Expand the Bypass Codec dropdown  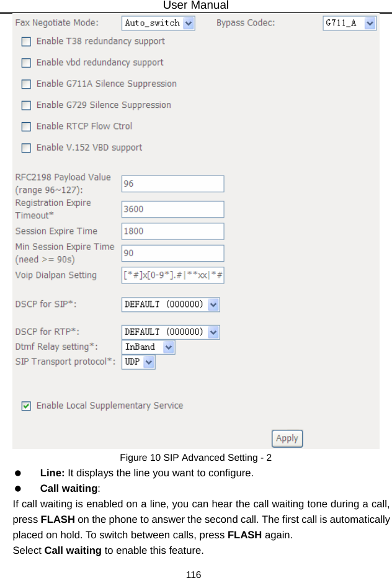[350, 23]
